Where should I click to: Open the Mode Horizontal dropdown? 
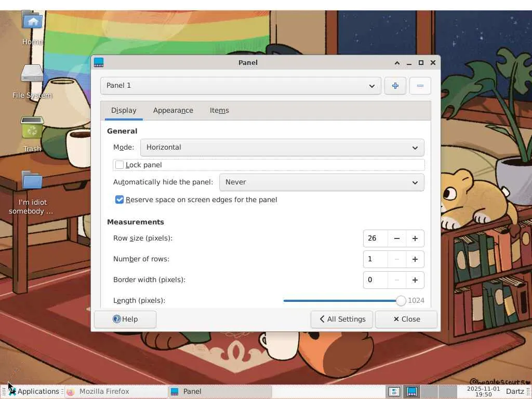tap(282, 148)
